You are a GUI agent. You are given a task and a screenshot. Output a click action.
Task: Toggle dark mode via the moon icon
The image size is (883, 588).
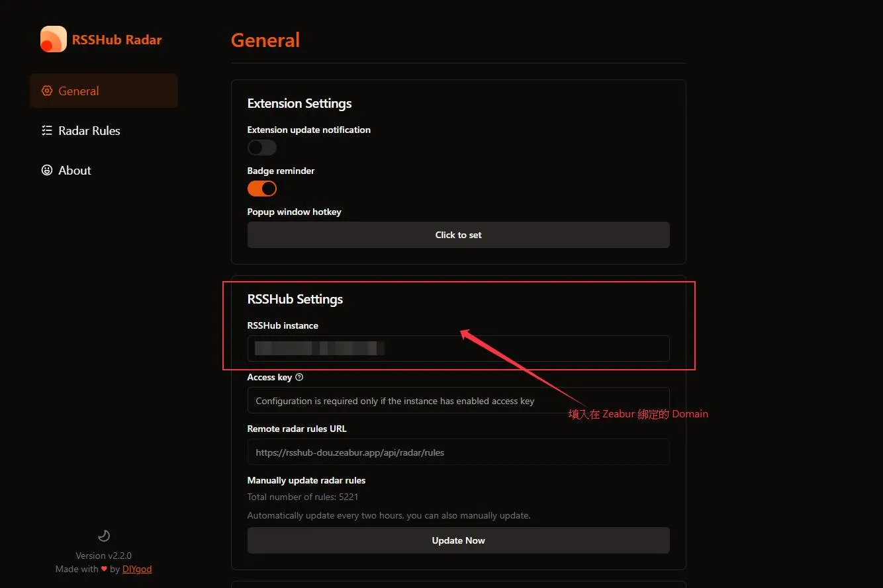[x=103, y=535]
